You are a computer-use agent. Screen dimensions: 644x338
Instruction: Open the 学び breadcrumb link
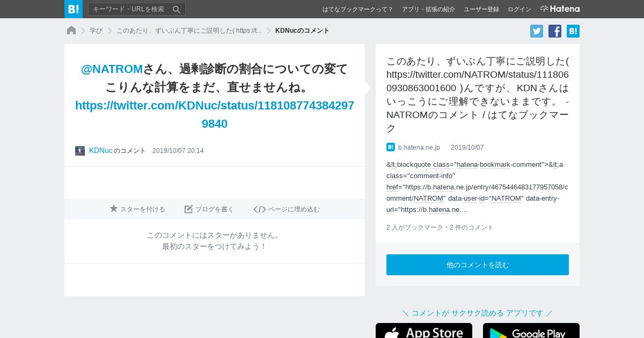(x=96, y=31)
